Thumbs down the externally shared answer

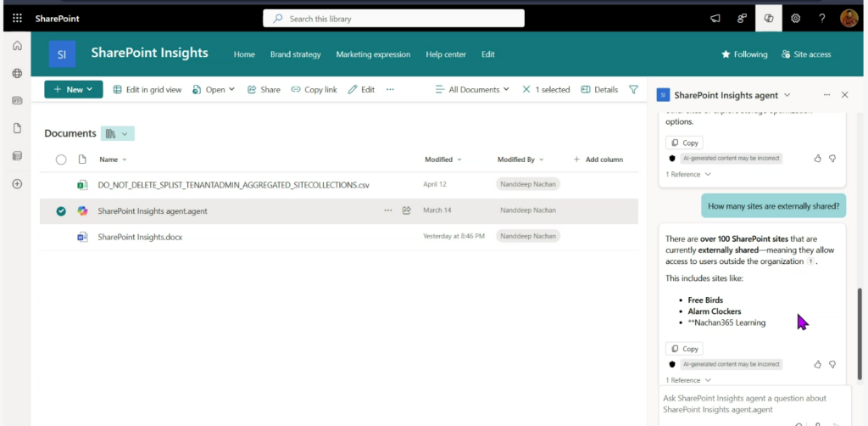click(x=832, y=365)
